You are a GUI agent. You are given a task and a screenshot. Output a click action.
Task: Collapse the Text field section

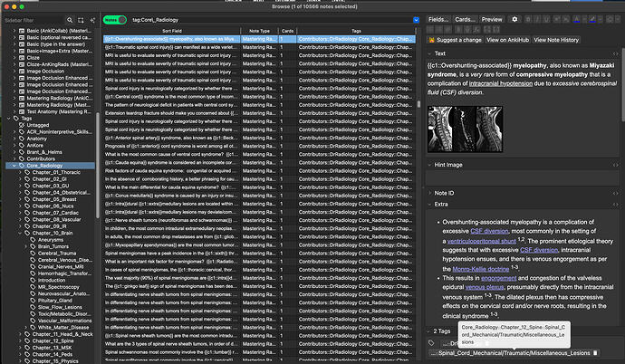click(x=429, y=53)
